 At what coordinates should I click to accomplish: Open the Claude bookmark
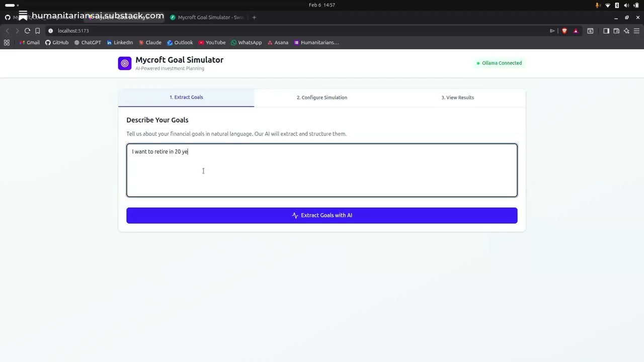point(150,43)
